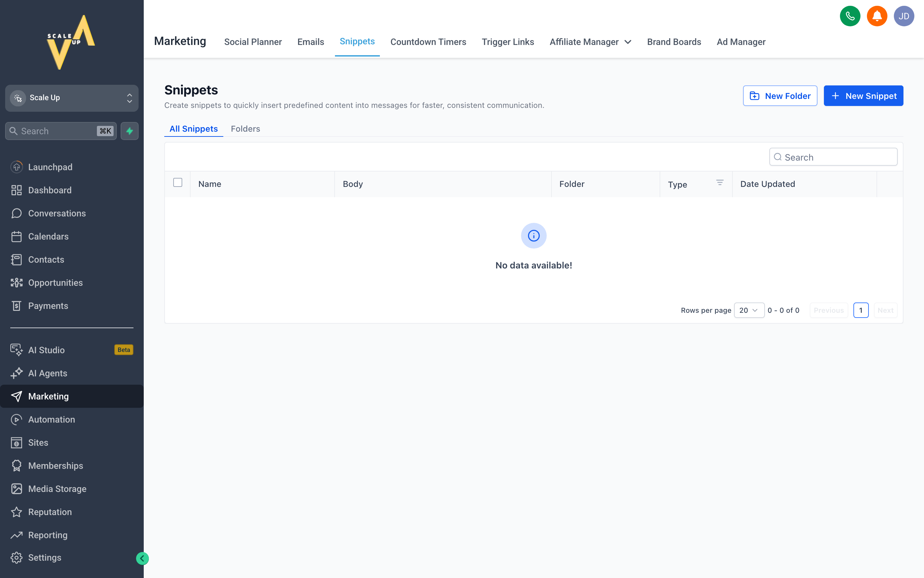Click the New Snippet button
924x578 pixels.
(863, 96)
